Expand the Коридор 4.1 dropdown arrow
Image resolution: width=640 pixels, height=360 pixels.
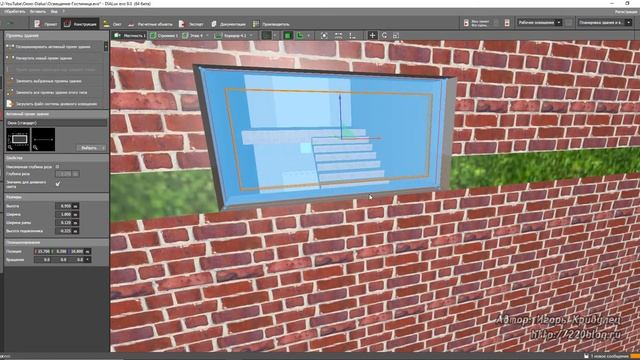point(251,36)
